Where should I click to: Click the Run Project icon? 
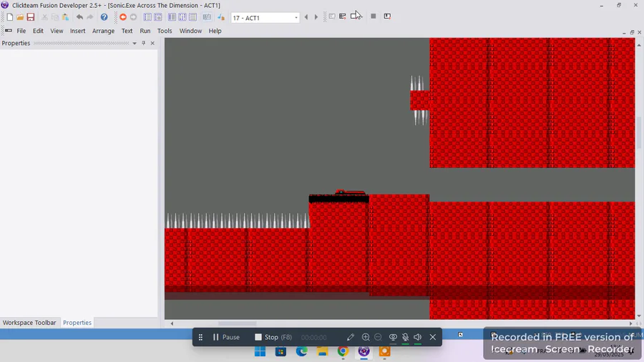tap(332, 16)
